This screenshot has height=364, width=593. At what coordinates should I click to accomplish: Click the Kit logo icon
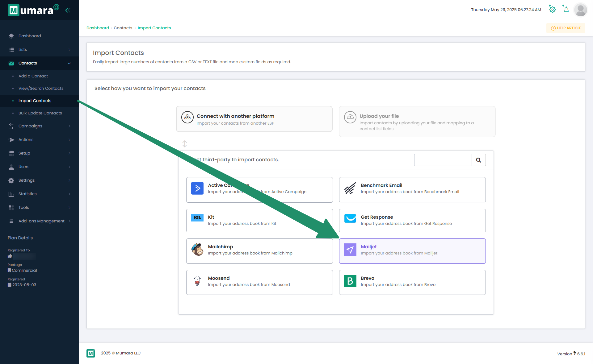197,217
